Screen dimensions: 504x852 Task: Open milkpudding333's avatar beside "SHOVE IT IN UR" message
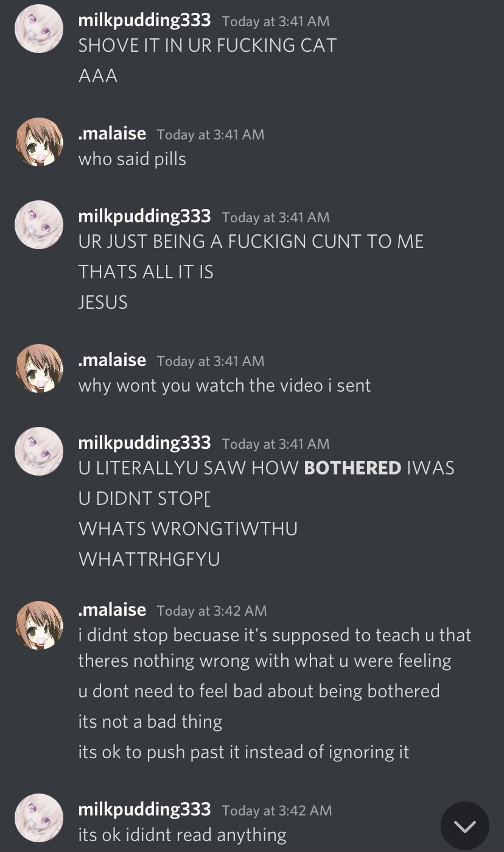click(x=39, y=29)
